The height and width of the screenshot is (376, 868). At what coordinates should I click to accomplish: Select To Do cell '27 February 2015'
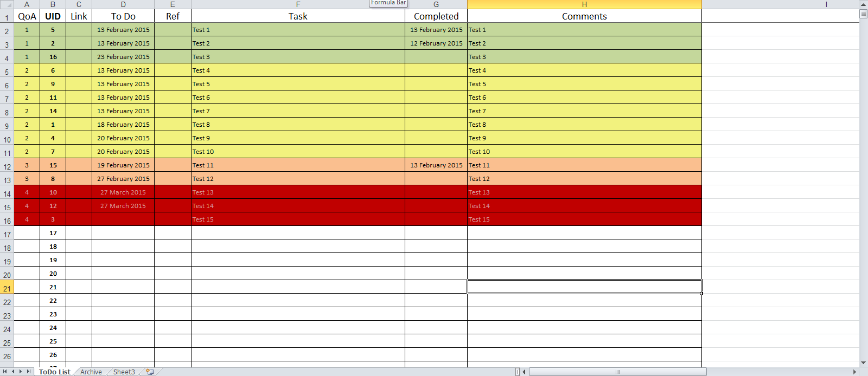click(123, 179)
